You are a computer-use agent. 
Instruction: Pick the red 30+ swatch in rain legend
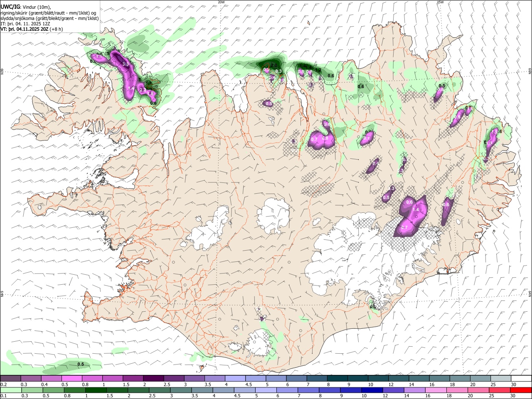(x=521, y=390)
